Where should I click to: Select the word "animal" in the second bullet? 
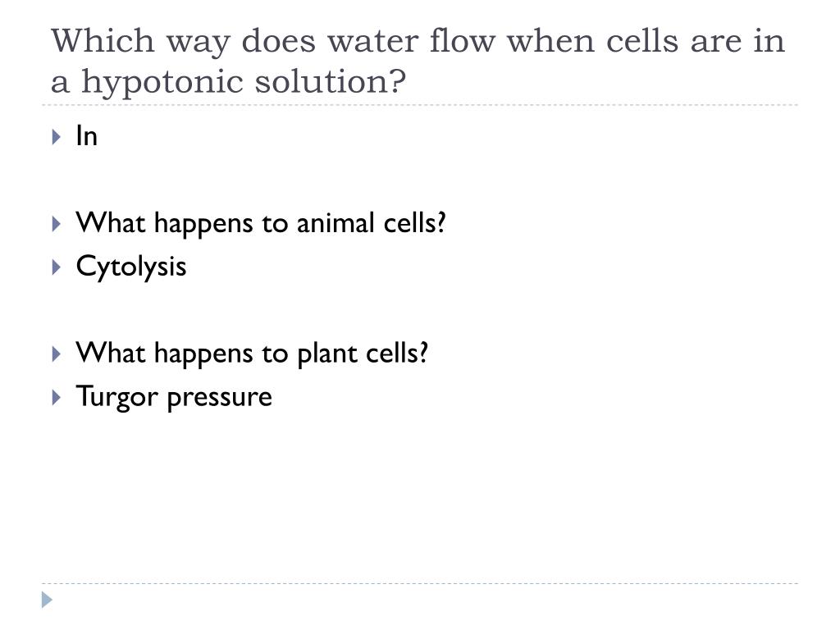(336, 223)
